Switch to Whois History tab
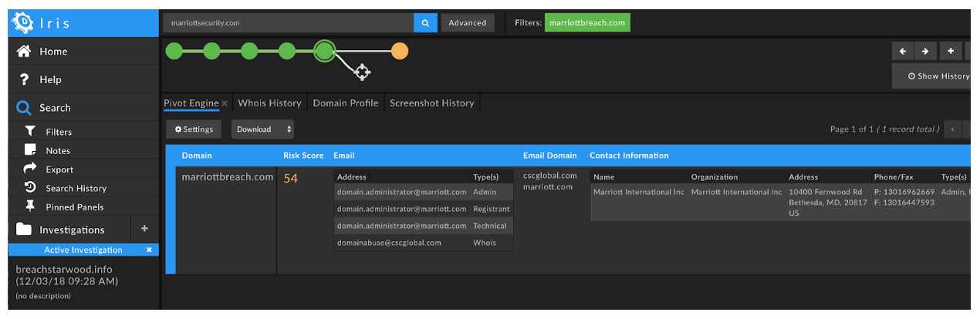Image resolution: width=980 pixels, height=319 pixels. click(x=269, y=102)
